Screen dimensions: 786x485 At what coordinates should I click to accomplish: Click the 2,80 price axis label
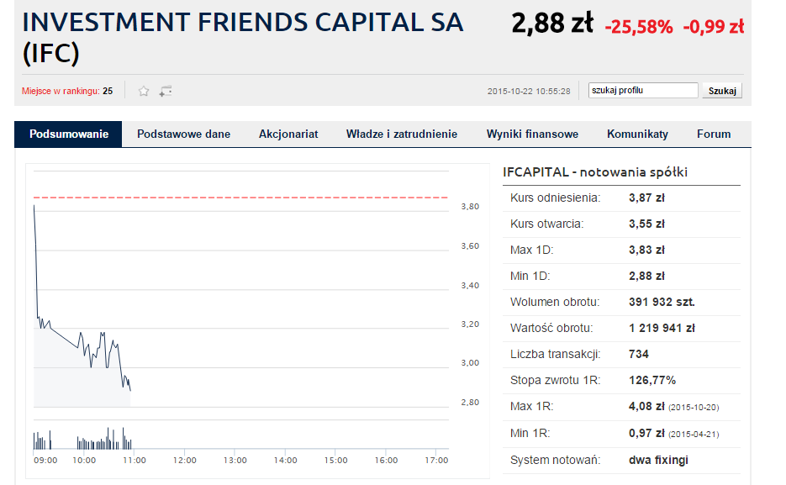pos(470,402)
